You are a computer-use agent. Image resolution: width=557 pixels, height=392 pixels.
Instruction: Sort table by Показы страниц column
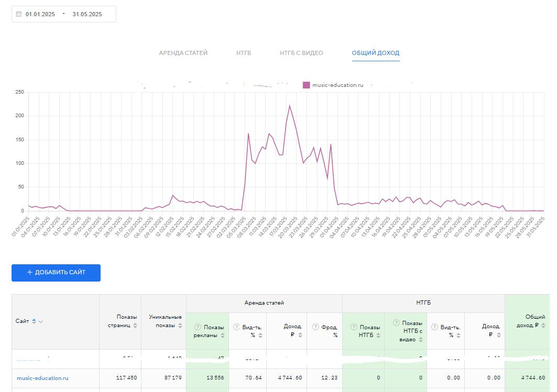click(135, 326)
